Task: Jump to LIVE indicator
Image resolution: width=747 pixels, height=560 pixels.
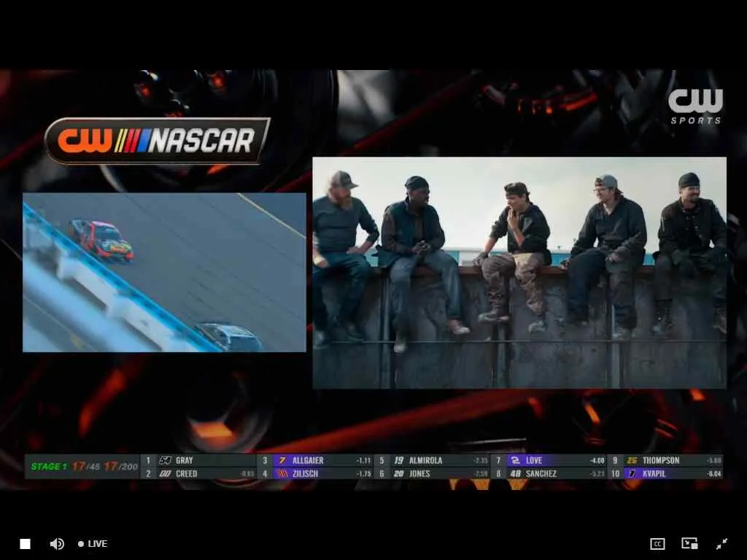Action: click(93, 544)
